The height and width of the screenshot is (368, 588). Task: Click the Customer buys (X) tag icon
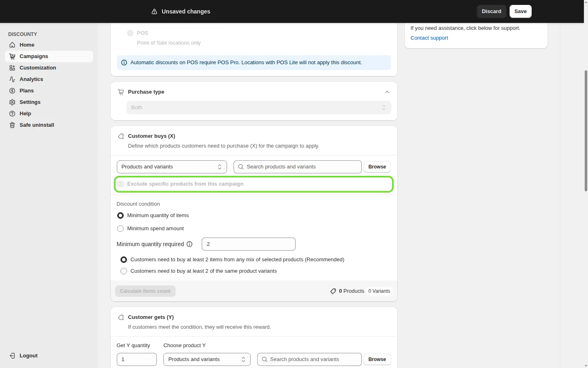click(121, 136)
